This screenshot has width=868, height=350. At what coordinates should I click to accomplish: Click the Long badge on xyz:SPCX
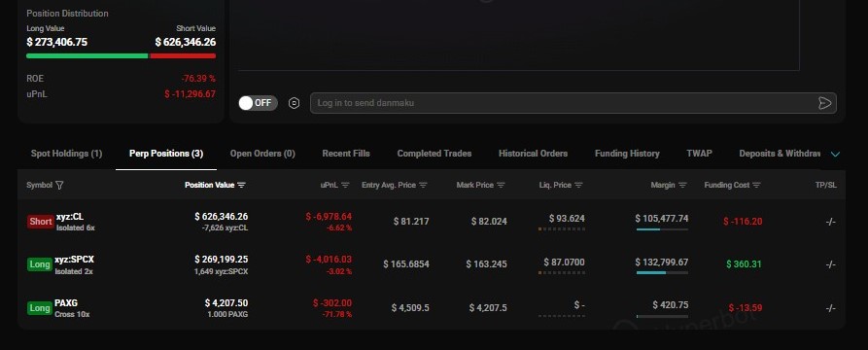(40, 264)
